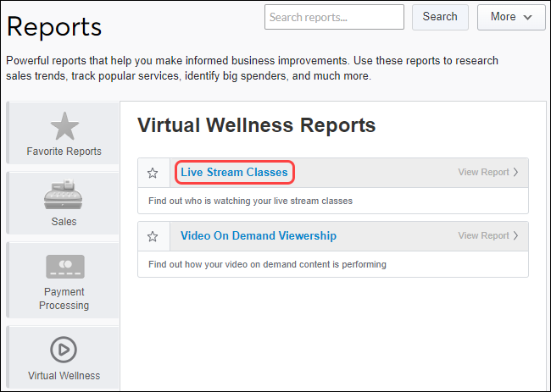Go to Payment Processing tab label

click(x=64, y=299)
